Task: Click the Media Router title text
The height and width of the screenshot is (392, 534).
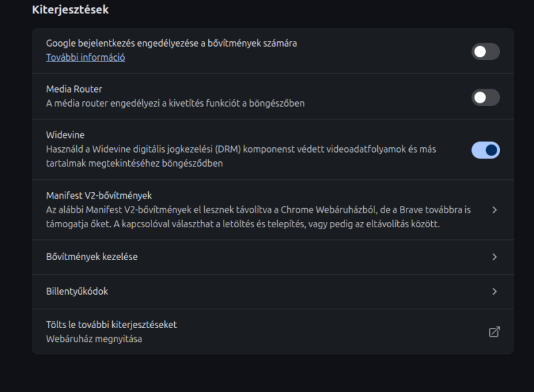Action: (74, 89)
